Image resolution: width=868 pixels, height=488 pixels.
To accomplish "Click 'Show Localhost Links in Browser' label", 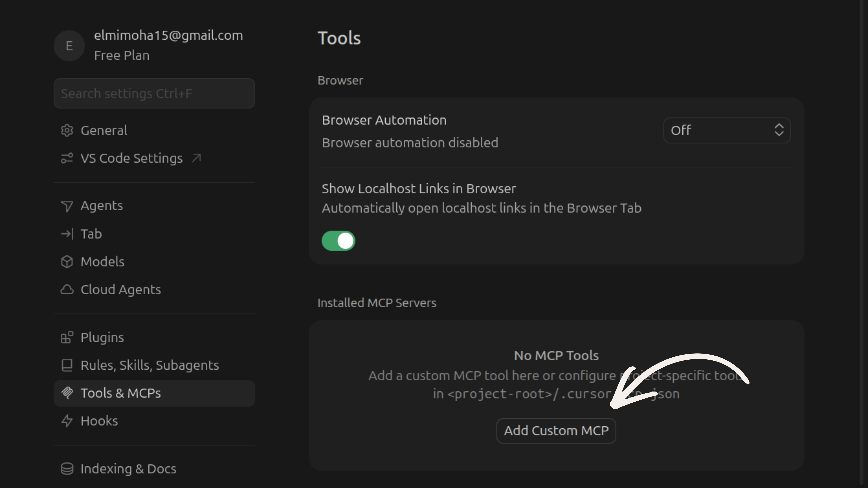I will click(x=419, y=189).
